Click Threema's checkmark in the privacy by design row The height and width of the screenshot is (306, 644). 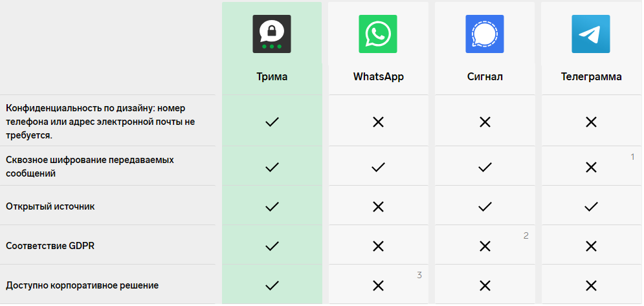[x=272, y=122]
